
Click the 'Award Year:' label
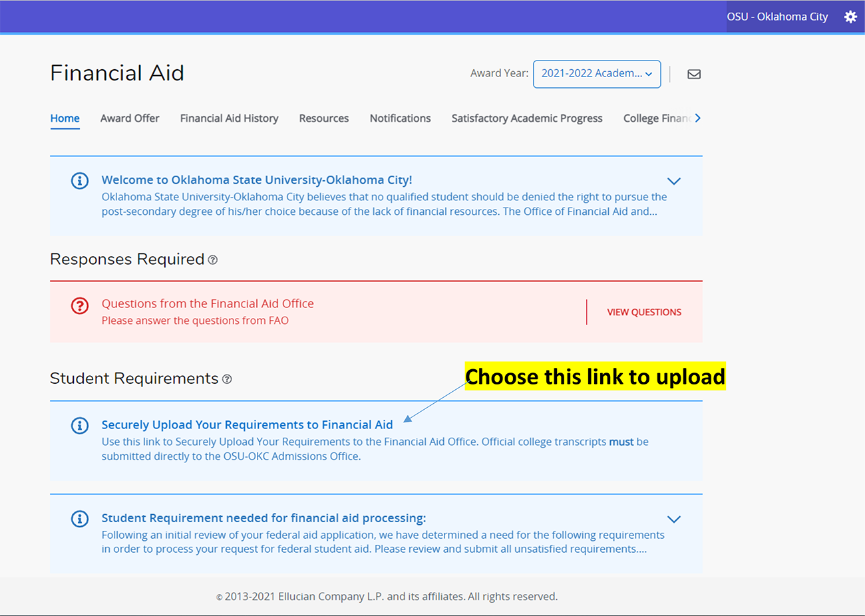click(500, 73)
